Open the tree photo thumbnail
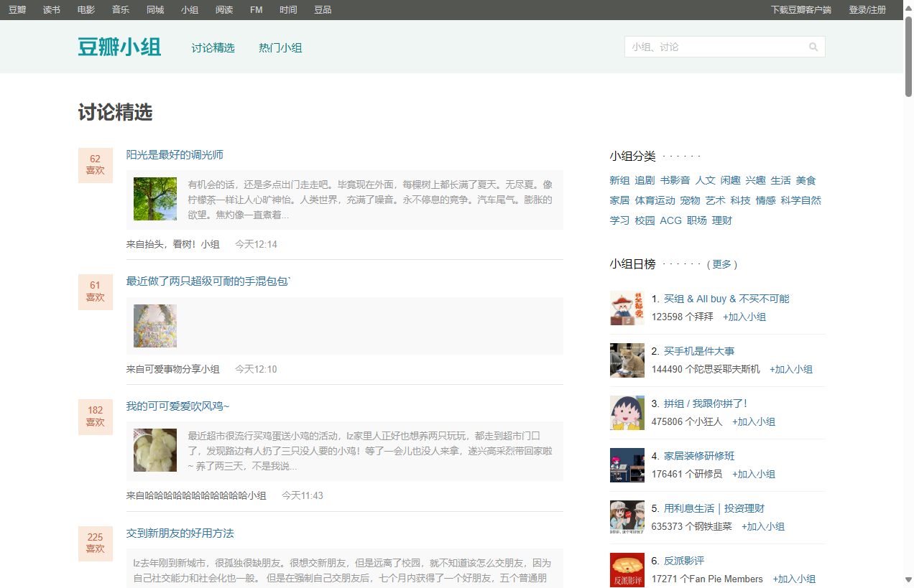914x588 pixels. coord(155,199)
